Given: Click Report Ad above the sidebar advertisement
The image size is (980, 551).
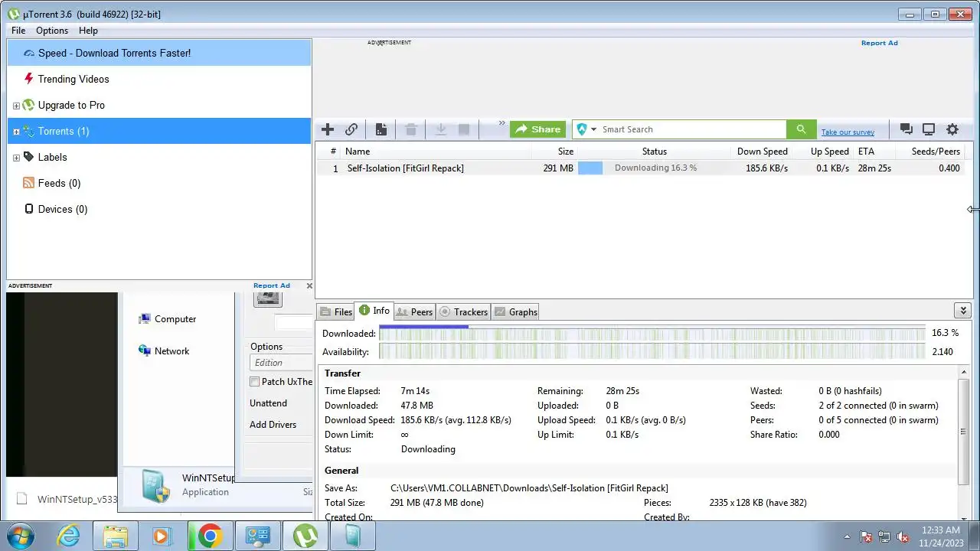Looking at the screenshot, I should [272, 285].
